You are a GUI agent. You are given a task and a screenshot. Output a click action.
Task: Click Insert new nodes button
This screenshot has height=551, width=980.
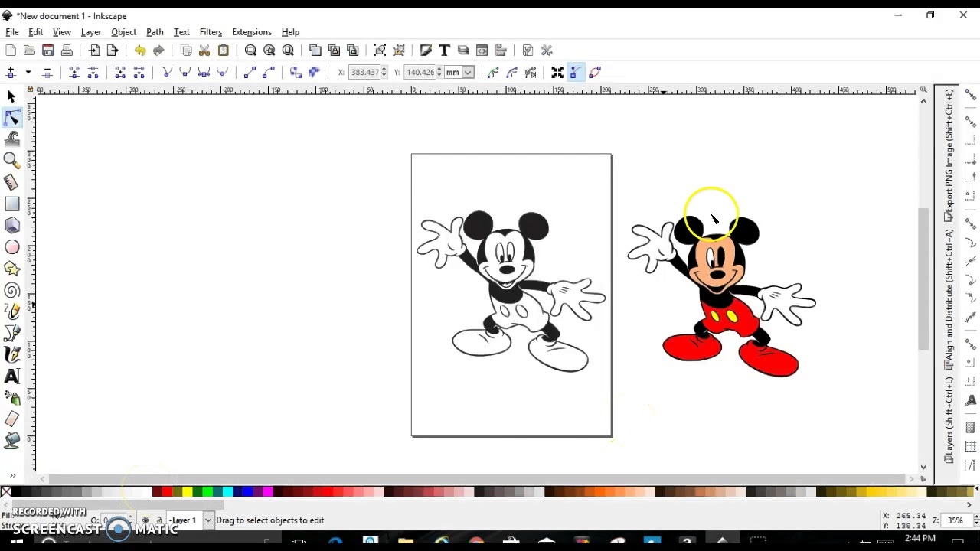(11, 72)
